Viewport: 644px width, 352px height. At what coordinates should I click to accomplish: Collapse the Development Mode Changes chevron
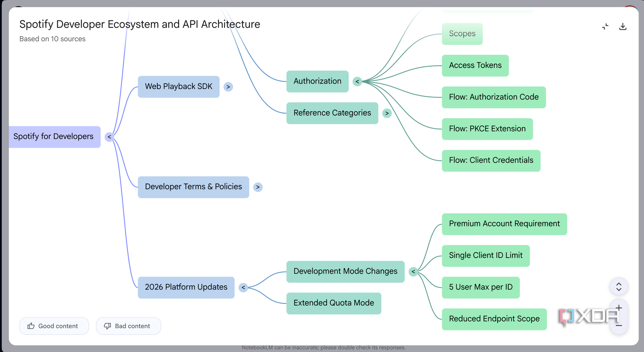coord(413,272)
